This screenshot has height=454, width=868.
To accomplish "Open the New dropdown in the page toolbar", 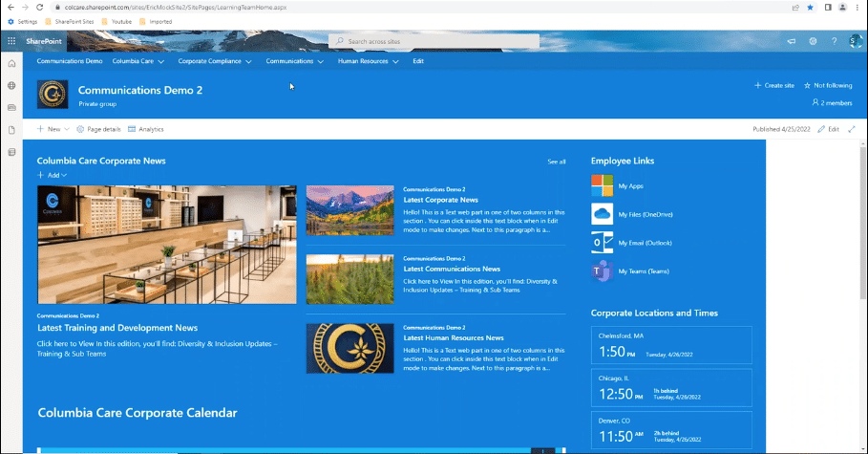I will [x=53, y=129].
